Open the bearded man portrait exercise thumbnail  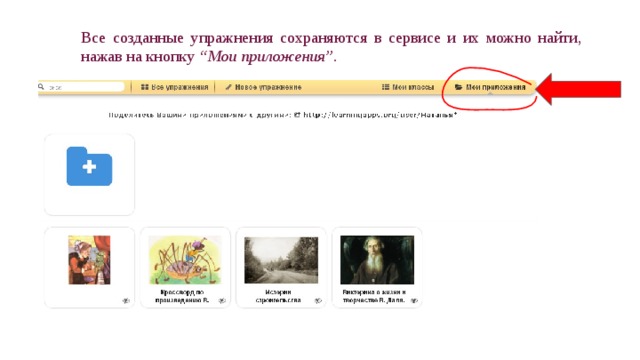[377, 260]
